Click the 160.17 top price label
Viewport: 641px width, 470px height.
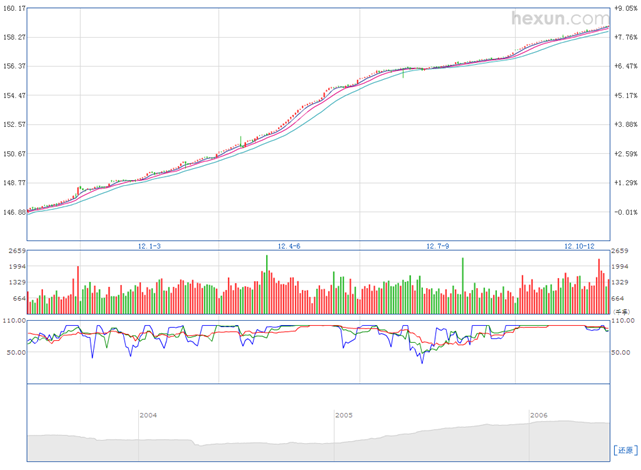point(14,8)
